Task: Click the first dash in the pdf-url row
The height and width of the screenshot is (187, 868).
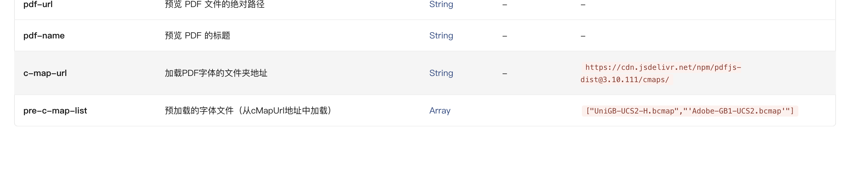Action: (x=505, y=5)
